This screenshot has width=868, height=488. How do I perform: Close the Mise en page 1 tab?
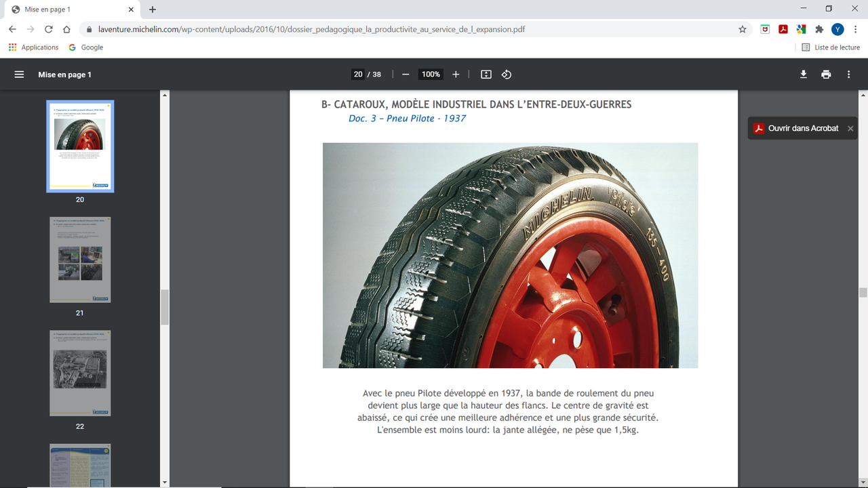[x=130, y=9]
